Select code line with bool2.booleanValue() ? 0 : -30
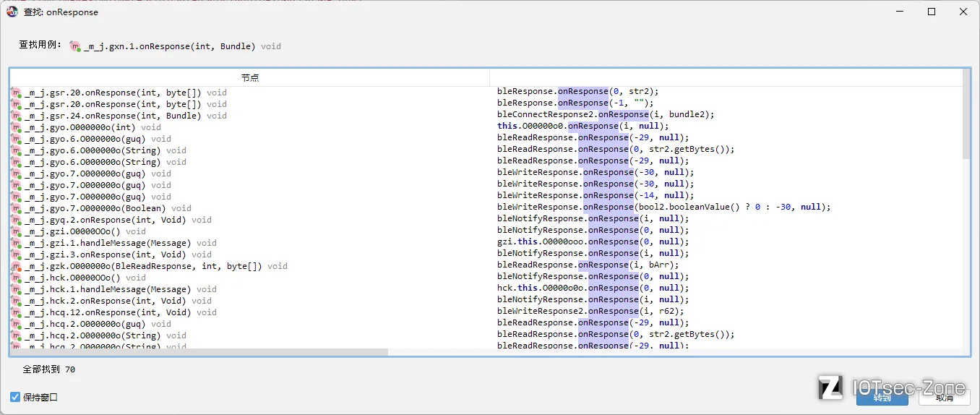980x415 pixels. tap(664, 208)
